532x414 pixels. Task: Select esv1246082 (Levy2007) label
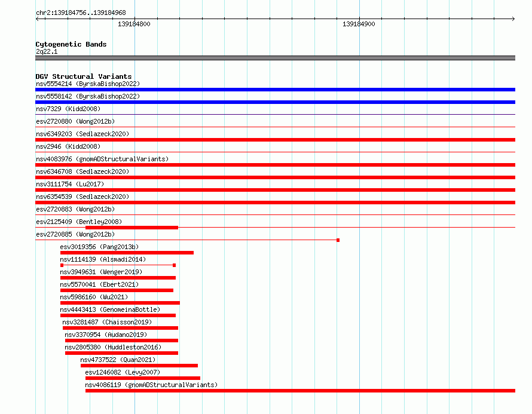point(123,372)
